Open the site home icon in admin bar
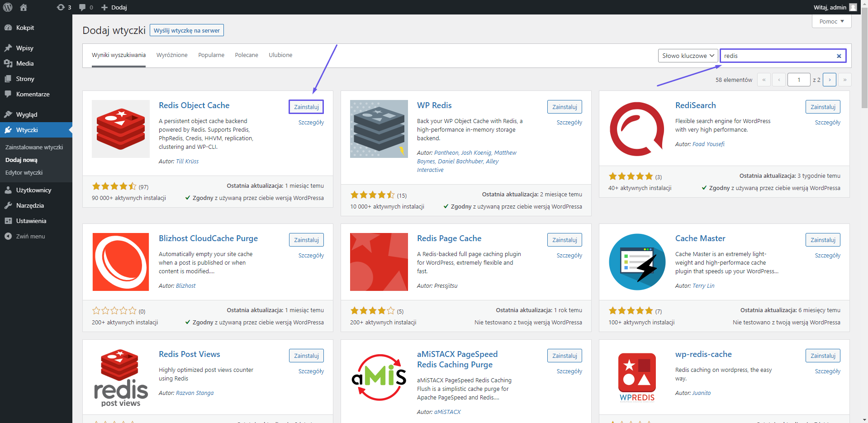The width and height of the screenshot is (868, 423). (x=24, y=7)
